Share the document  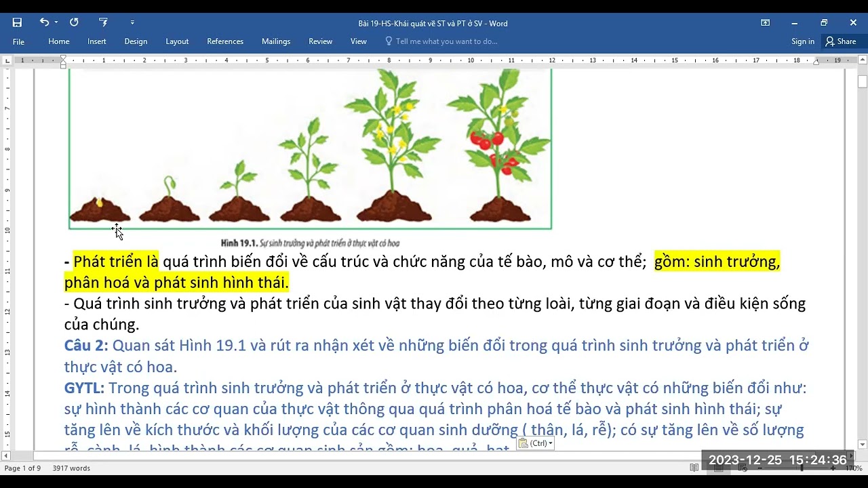point(840,41)
